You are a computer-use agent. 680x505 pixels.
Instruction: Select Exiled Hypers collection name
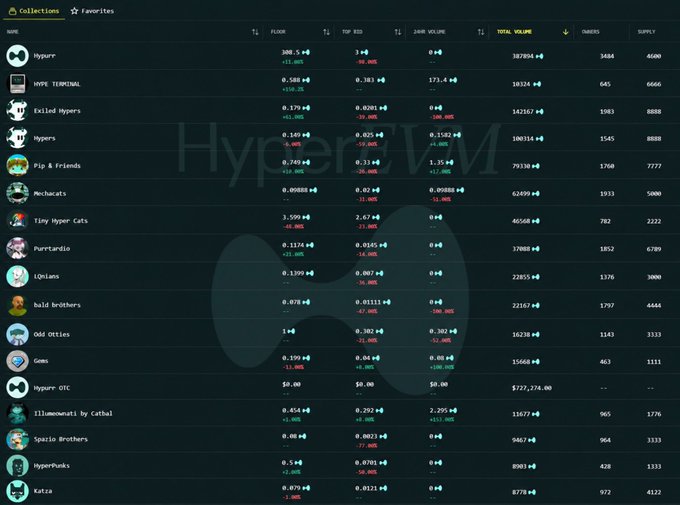tap(57, 111)
